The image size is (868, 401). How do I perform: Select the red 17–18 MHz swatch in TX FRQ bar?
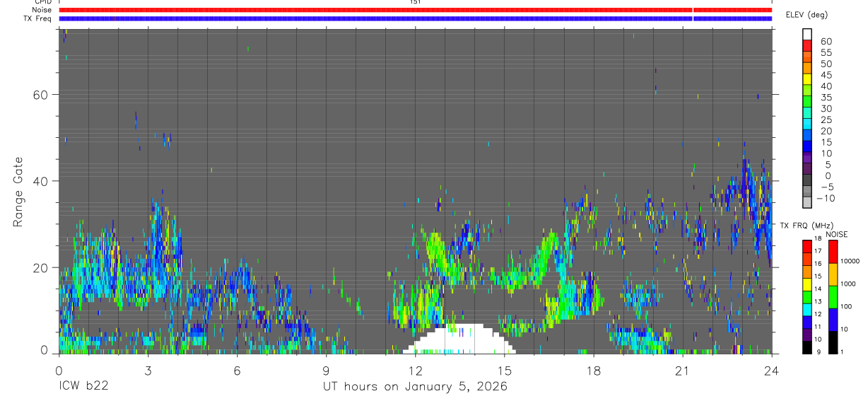tap(806, 245)
